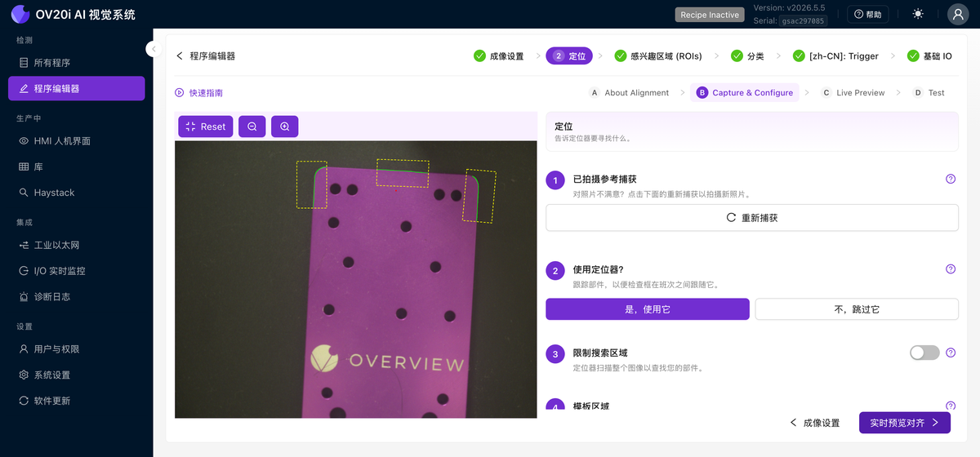980x457 pixels.
Task: Click 重新捕获 recapture button
Action: pyautogui.click(x=752, y=218)
